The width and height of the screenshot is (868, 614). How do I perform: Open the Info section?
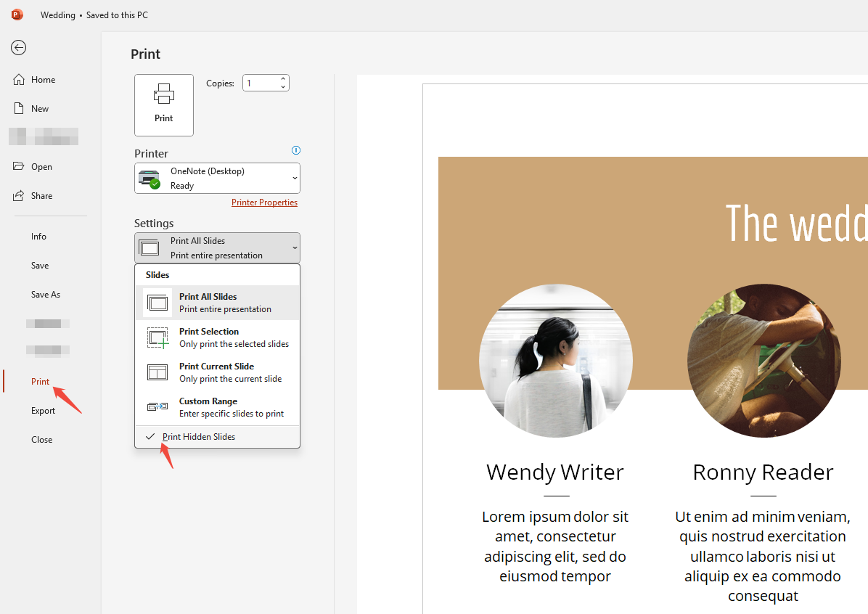(38, 236)
